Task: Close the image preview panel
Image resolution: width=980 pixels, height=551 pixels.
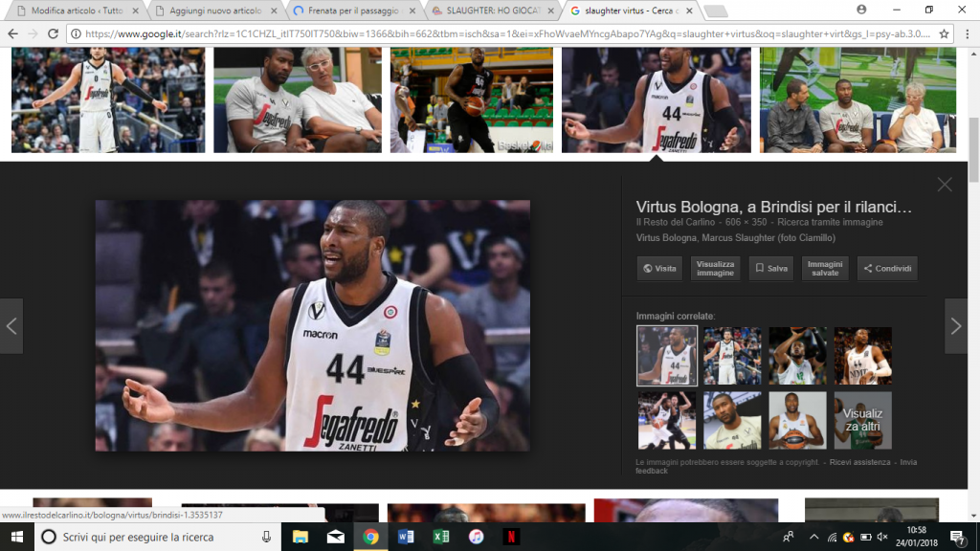Action: point(945,185)
